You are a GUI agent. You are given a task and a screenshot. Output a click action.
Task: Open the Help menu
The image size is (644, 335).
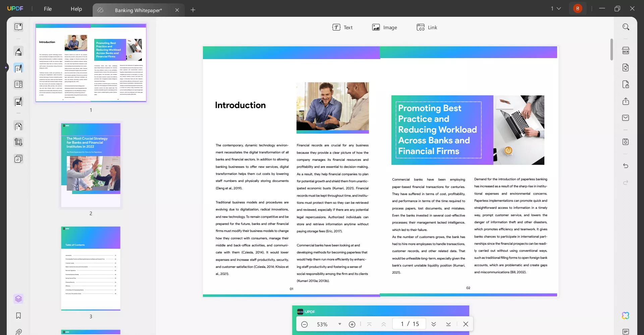(x=76, y=9)
